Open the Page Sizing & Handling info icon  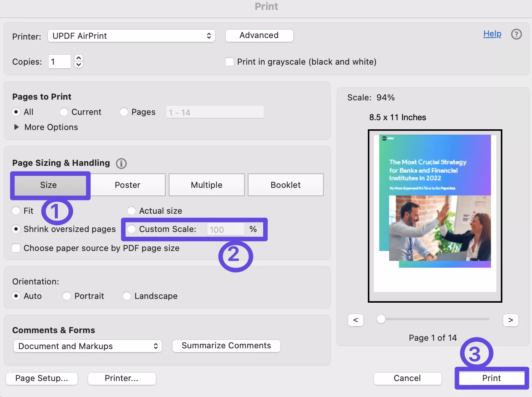121,163
